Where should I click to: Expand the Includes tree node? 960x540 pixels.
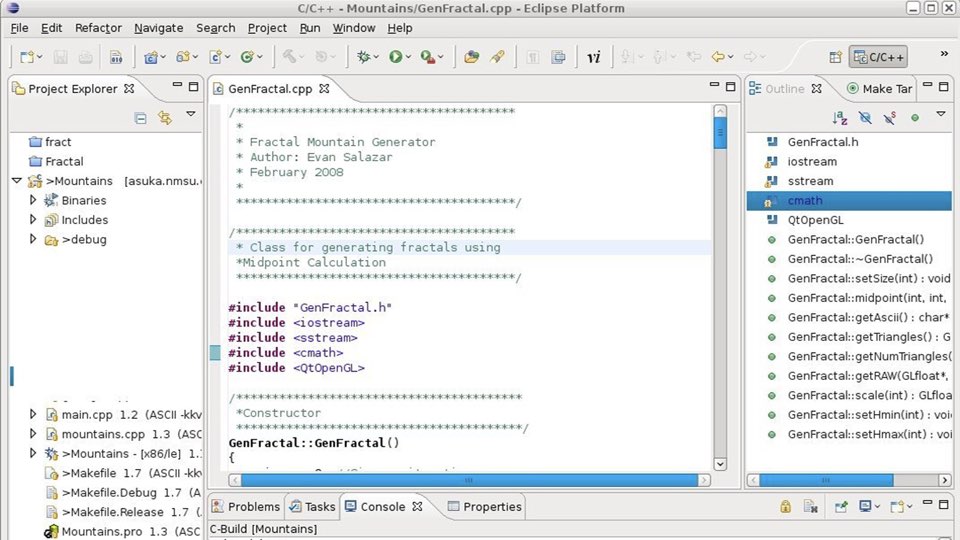tap(33, 219)
